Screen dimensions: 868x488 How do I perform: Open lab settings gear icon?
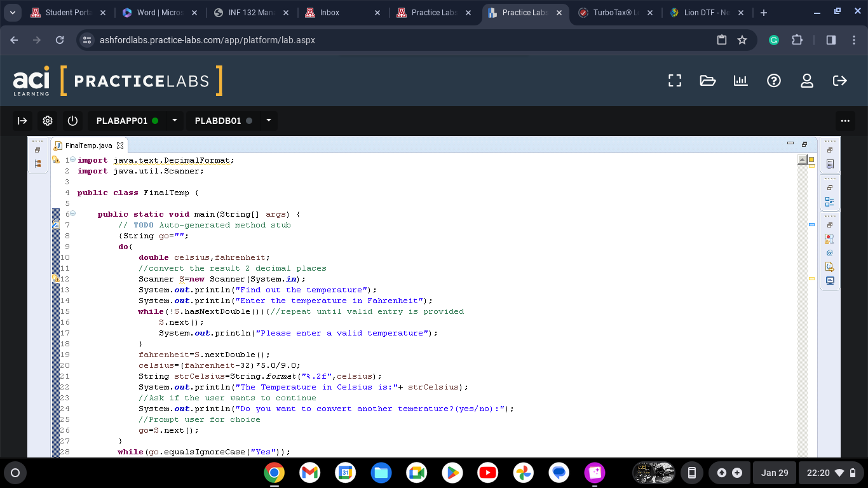47,121
